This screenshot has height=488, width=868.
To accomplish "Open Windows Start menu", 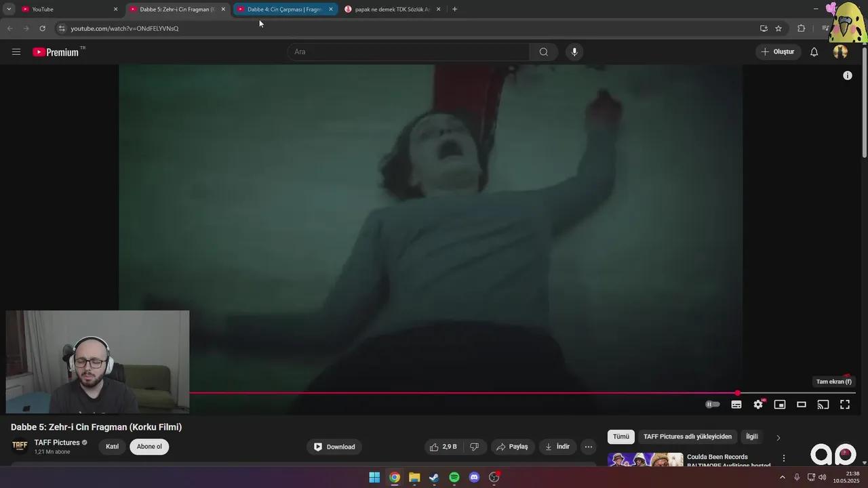I will pyautogui.click(x=374, y=477).
